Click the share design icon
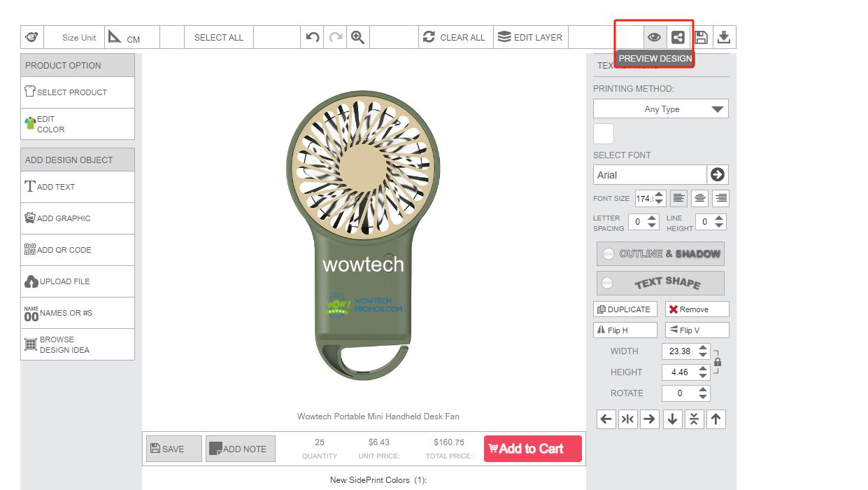This screenshot has width=868, height=490. (x=677, y=38)
